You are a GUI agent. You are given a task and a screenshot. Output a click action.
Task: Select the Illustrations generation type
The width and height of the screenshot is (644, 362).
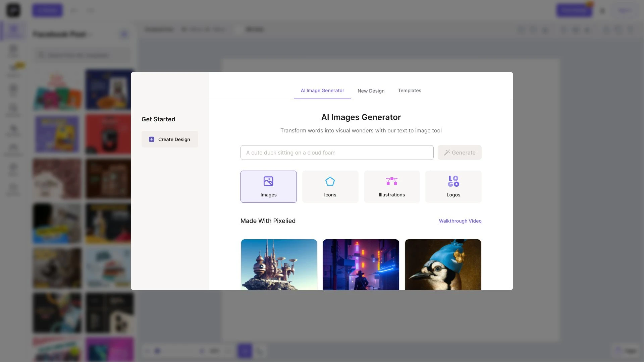pyautogui.click(x=392, y=186)
